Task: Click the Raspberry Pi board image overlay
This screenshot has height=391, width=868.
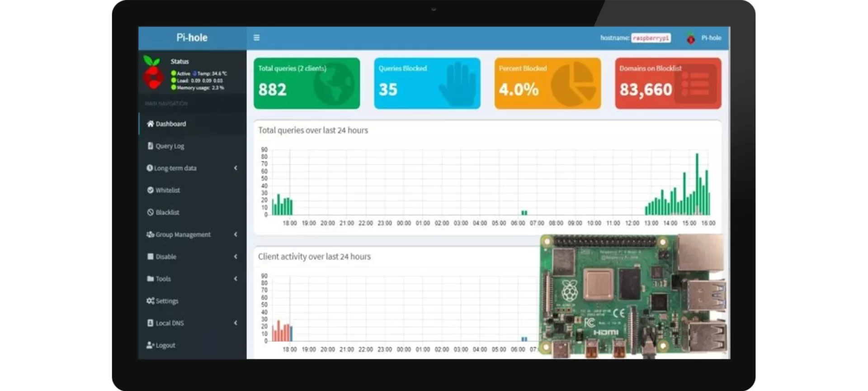Action: [634, 296]
